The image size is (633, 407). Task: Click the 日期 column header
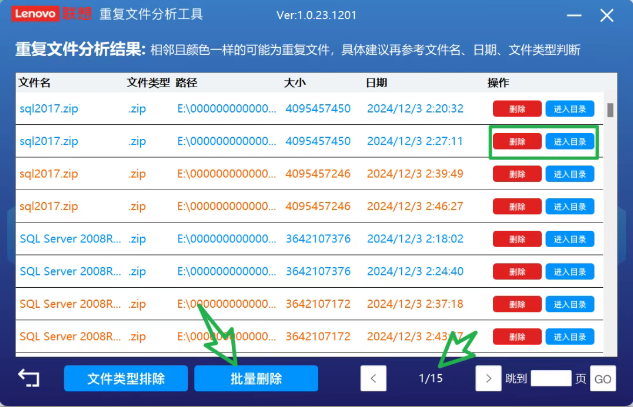(x=377, y=82)
